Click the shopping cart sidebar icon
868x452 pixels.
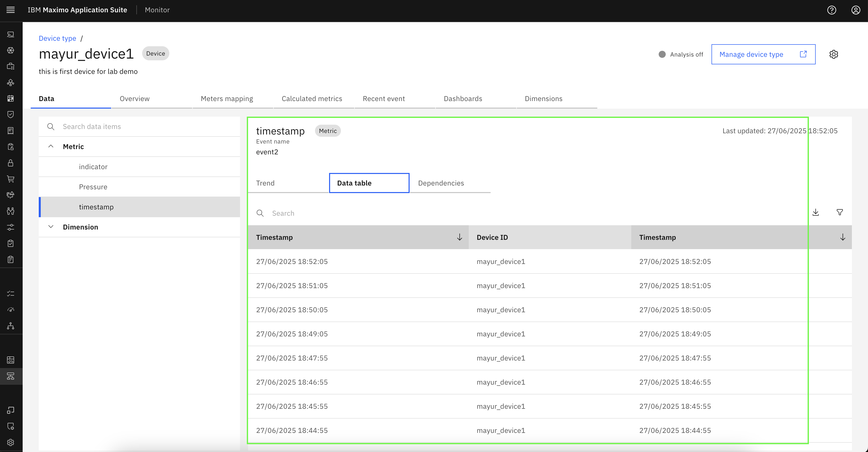pyautogui.click(x=11, y=179)
